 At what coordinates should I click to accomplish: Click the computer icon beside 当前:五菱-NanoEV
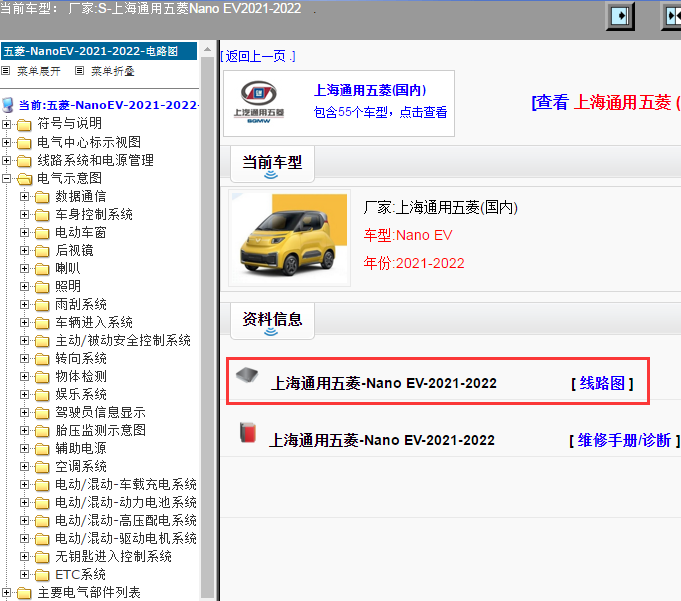(x=8, y=105)
